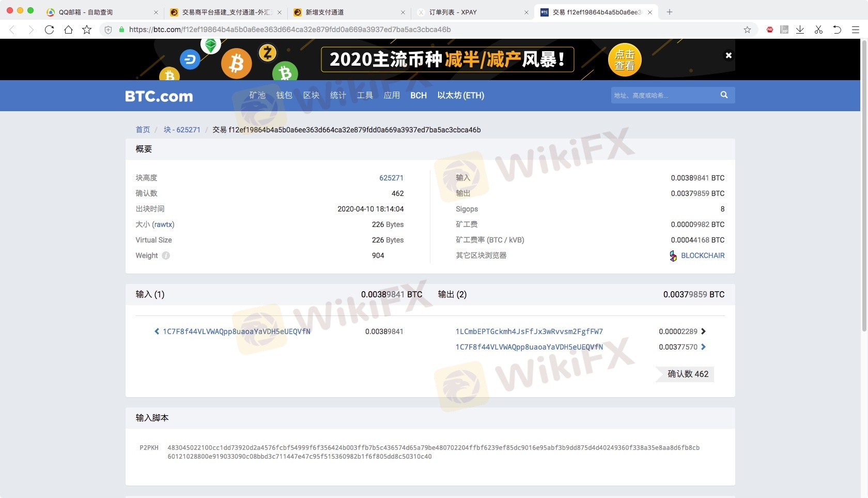The height and width of the screenshot is (498, 868).
Task: Click the browser home icon
Action: point(68,29)
